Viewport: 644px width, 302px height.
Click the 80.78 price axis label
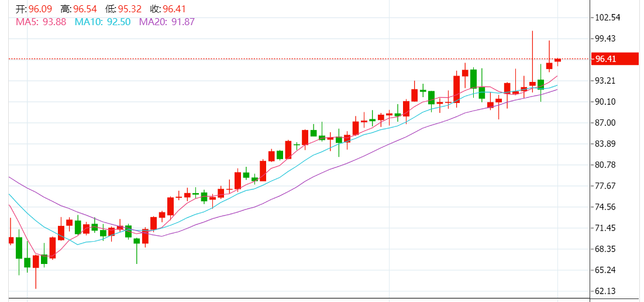[x=605, y=165]
